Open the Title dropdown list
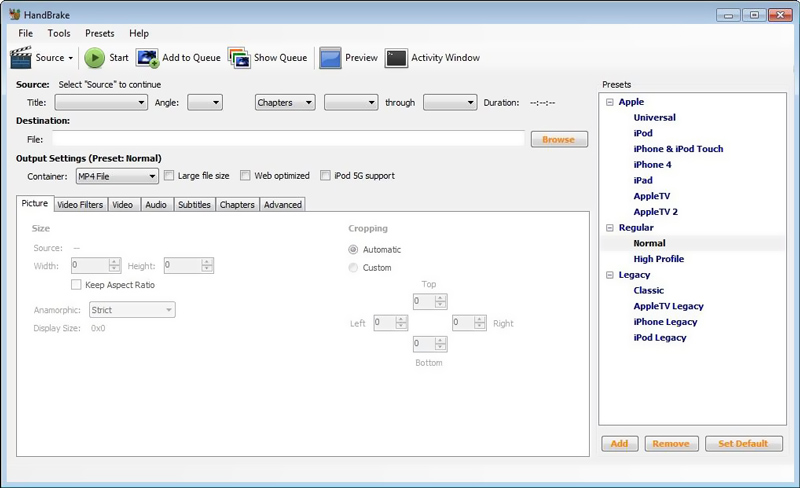 (x=101, y=102)
